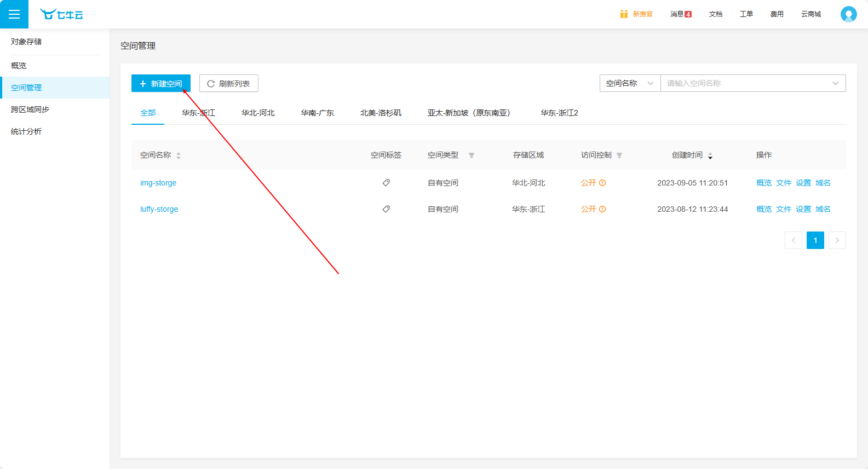
Task: Click the 刷新列表 button
Action: pos(229,83)
